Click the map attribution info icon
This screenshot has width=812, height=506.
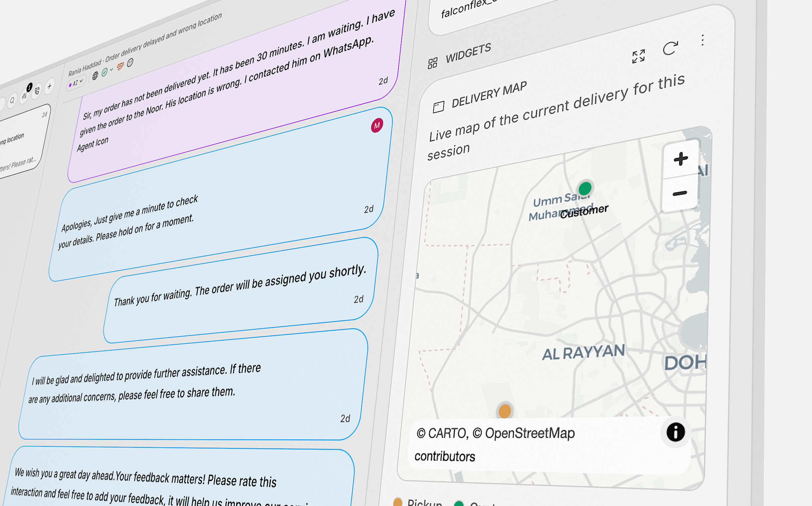click(676, 432)
